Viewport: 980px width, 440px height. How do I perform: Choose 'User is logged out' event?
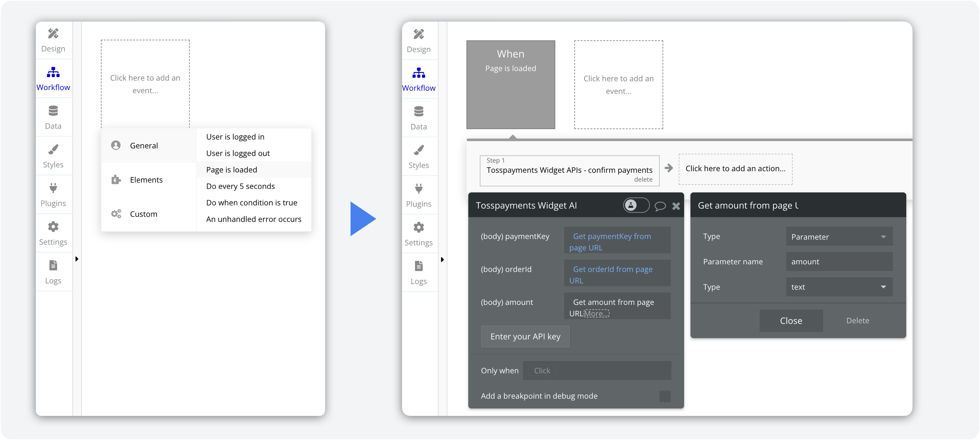[x=254, y=153]
